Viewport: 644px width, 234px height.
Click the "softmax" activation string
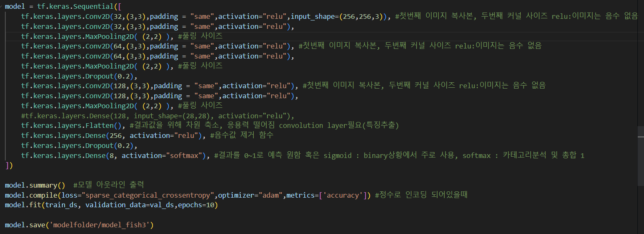tap(184, 155)
